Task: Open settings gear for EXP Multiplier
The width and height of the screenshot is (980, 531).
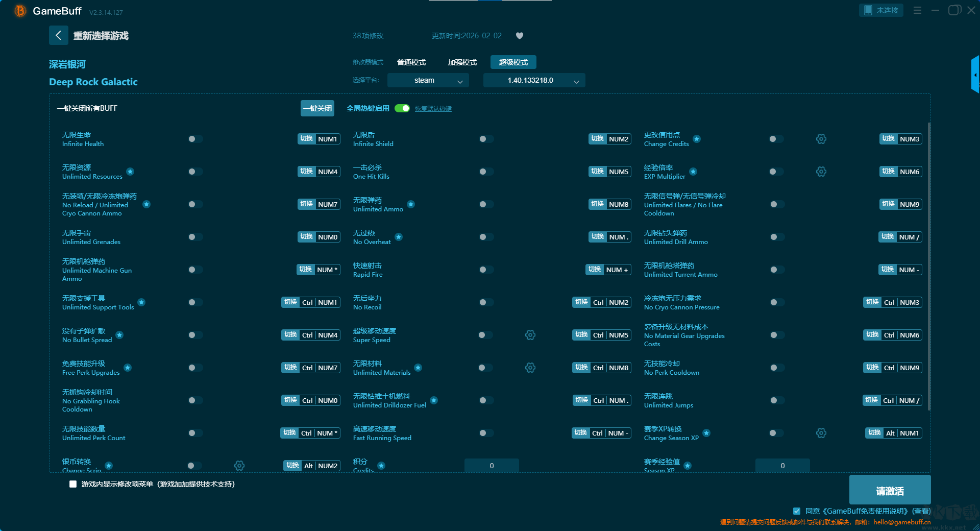Action: pos(821,172)
